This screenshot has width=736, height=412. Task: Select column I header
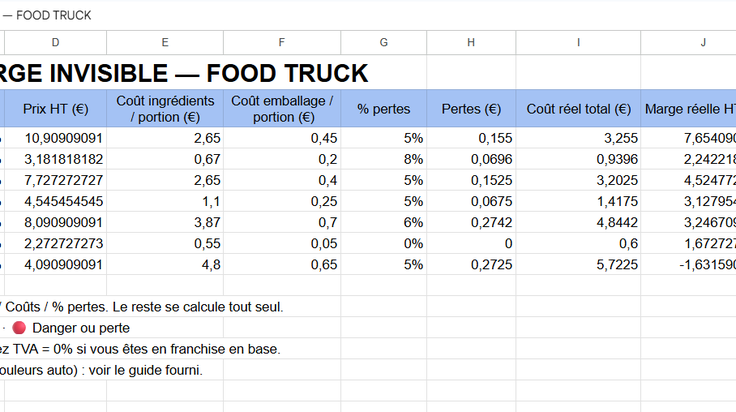(x=578, y=43)
